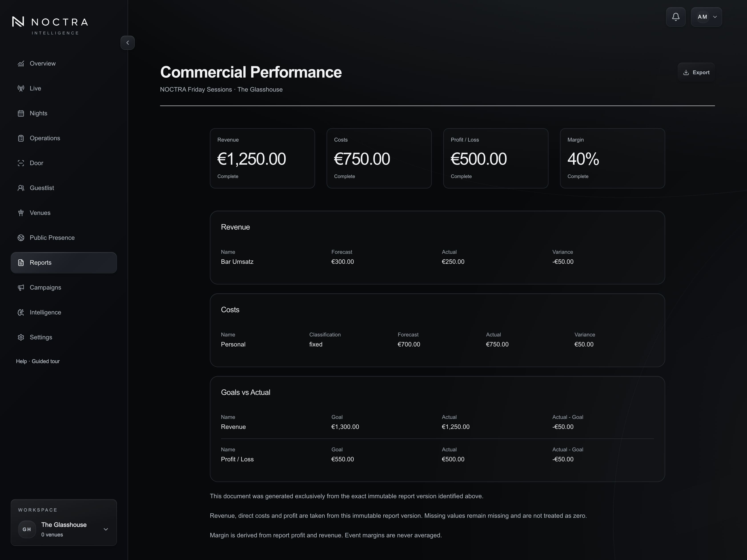Click the Reports document icon
Image resolution: width=747 pixels, height=560 pixels.
(x=21, y=263)
